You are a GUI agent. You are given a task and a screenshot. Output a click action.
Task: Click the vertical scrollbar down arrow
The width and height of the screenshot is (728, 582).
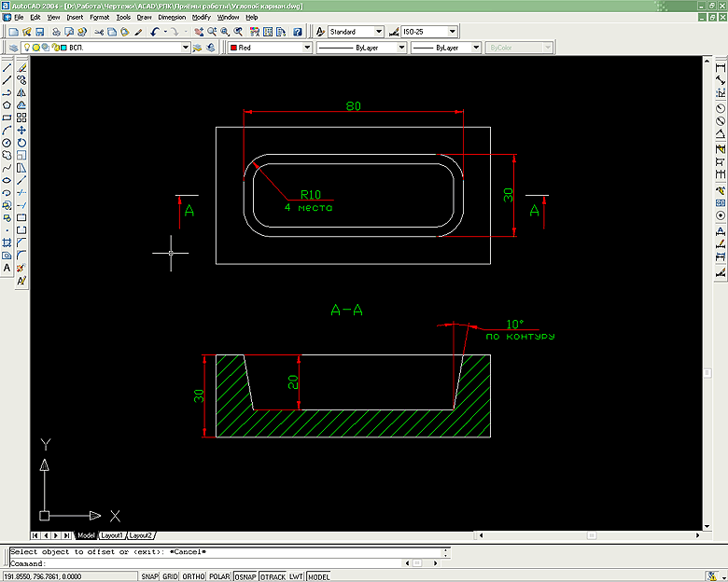tap(707, 527)
